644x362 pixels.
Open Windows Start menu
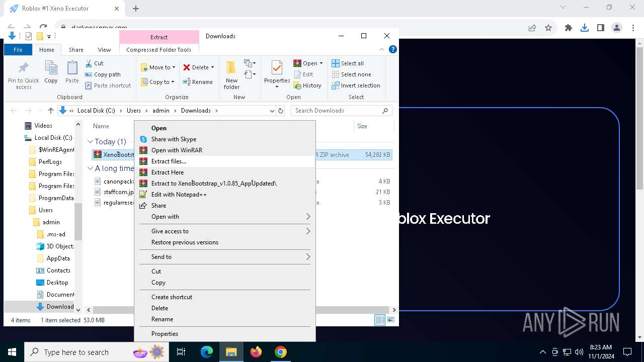point(12,352)
